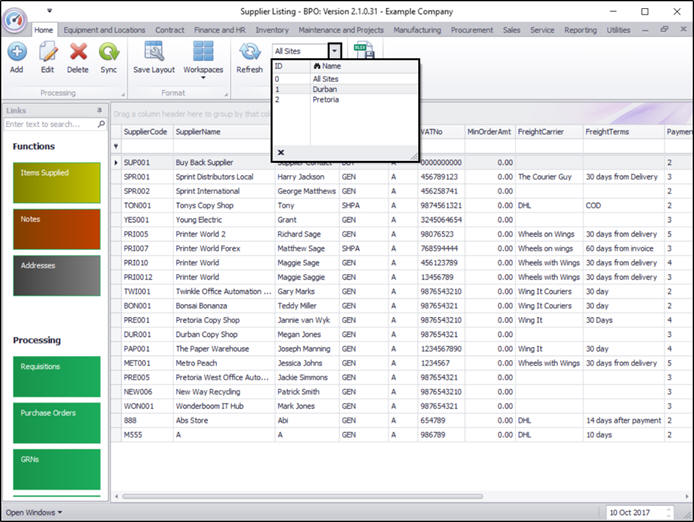Open the Notes function tile
The image size is (694, 522).
click(57, 228)
